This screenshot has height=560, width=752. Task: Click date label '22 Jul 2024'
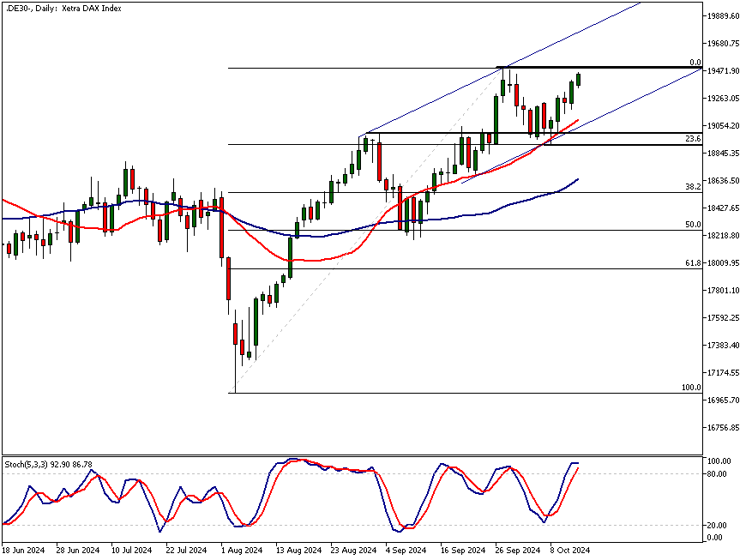pyautogui.click(x=186, y=550)
